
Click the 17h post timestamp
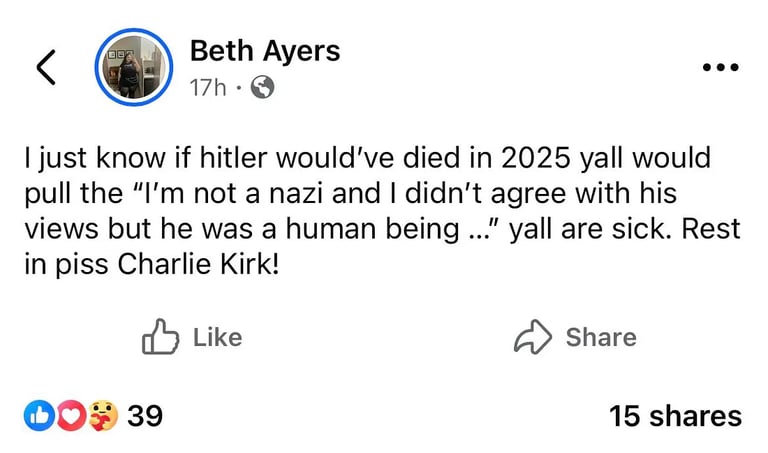tap(207, 88)
